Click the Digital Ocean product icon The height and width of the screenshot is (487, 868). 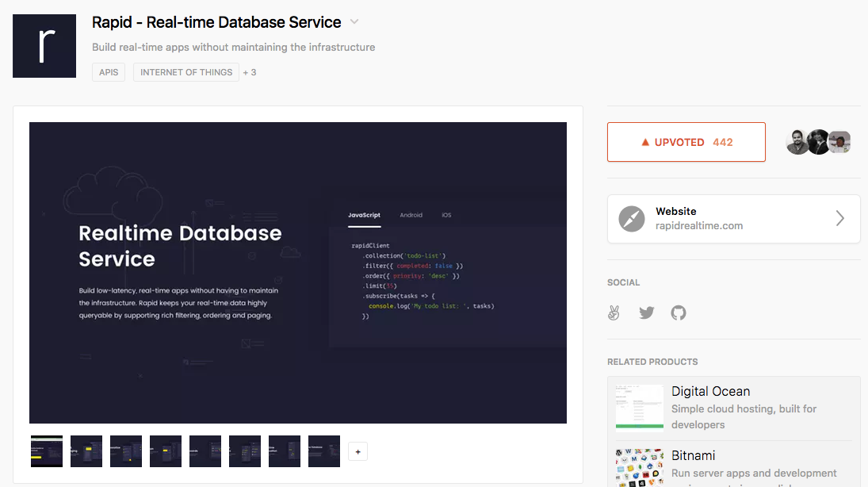click(x=639, y=406)
